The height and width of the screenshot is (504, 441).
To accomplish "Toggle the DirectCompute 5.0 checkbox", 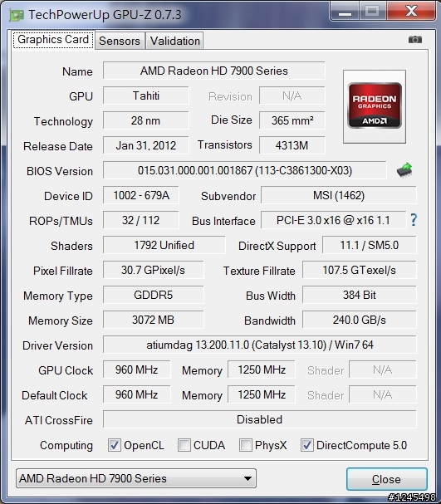I will [307, 445].
